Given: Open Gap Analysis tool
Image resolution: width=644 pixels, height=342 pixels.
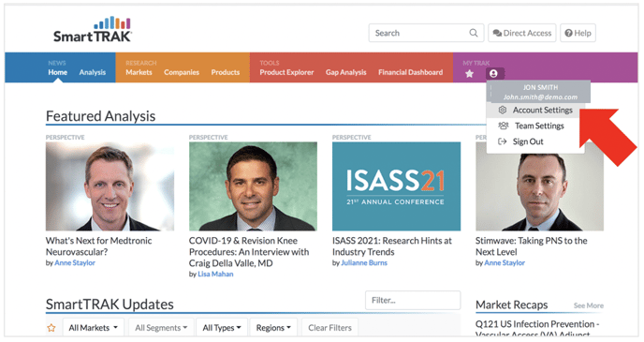Looking at the screenshot, I should 345,72.
